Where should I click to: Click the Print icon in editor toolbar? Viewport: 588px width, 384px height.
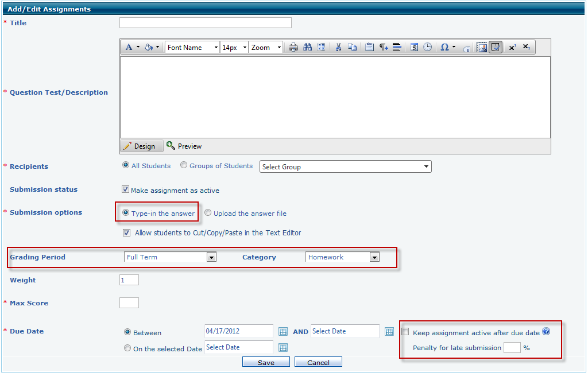[293, 48]
